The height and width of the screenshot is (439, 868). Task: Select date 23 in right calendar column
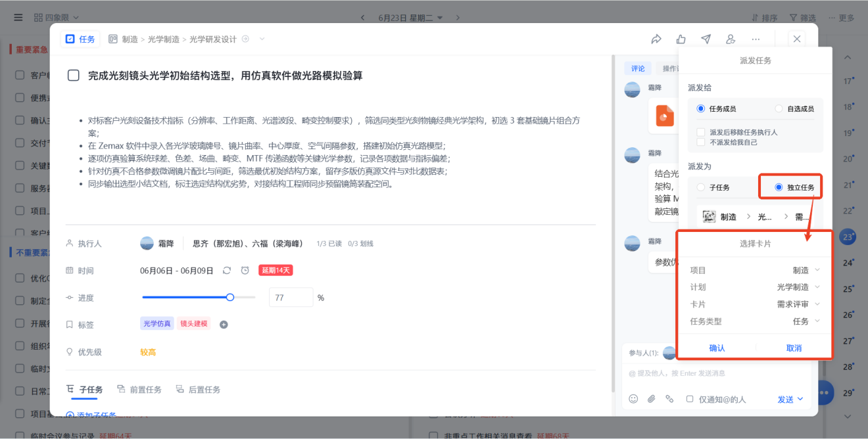tap(848, 237)
